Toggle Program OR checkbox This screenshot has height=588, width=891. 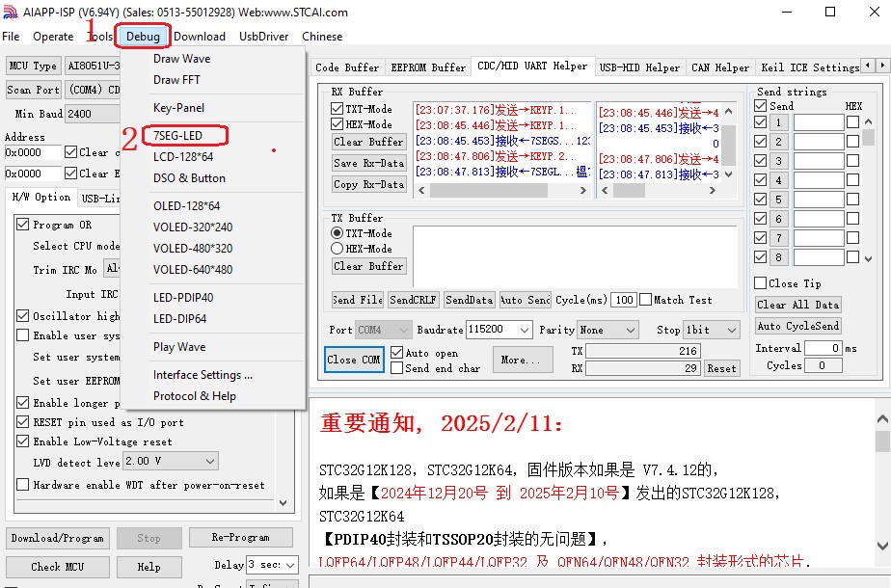(x=23, y=225)
